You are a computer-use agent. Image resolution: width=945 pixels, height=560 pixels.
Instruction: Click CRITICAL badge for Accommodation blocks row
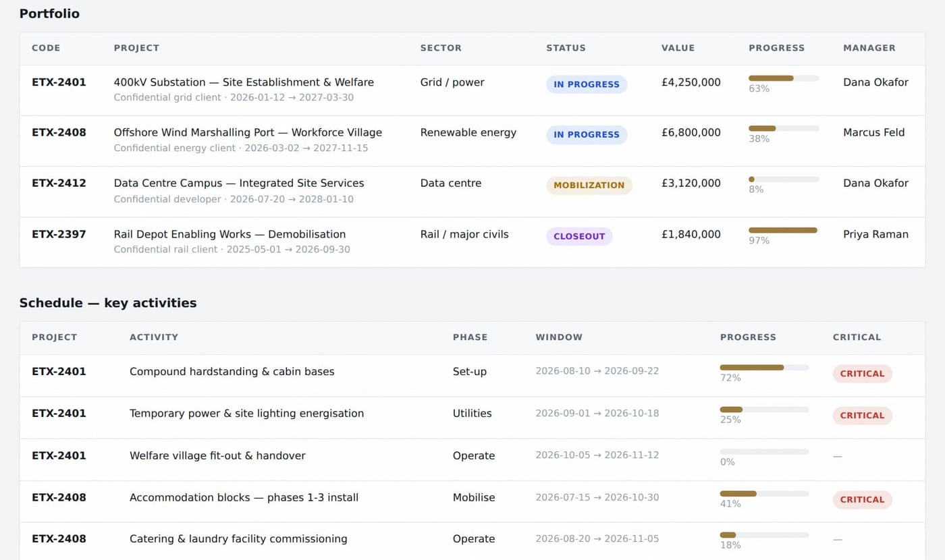click(x=862, y=500)
